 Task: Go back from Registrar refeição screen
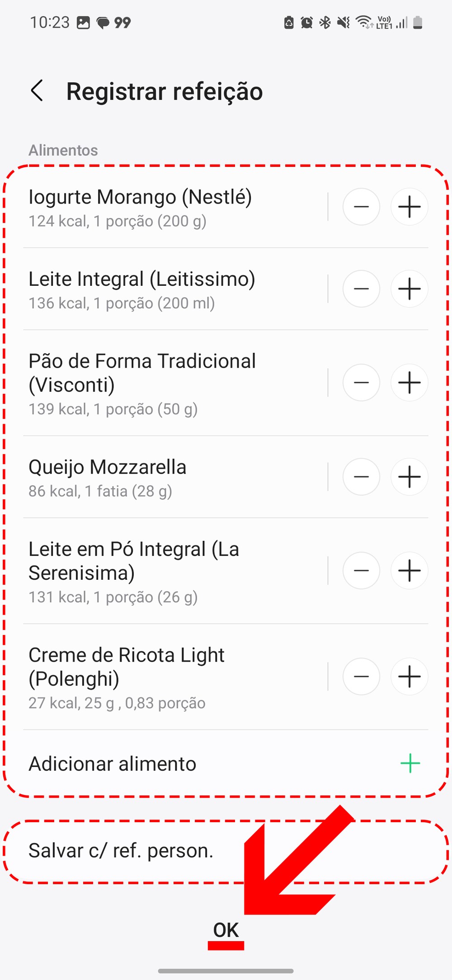pyautogui.click(x=37, y=91)
